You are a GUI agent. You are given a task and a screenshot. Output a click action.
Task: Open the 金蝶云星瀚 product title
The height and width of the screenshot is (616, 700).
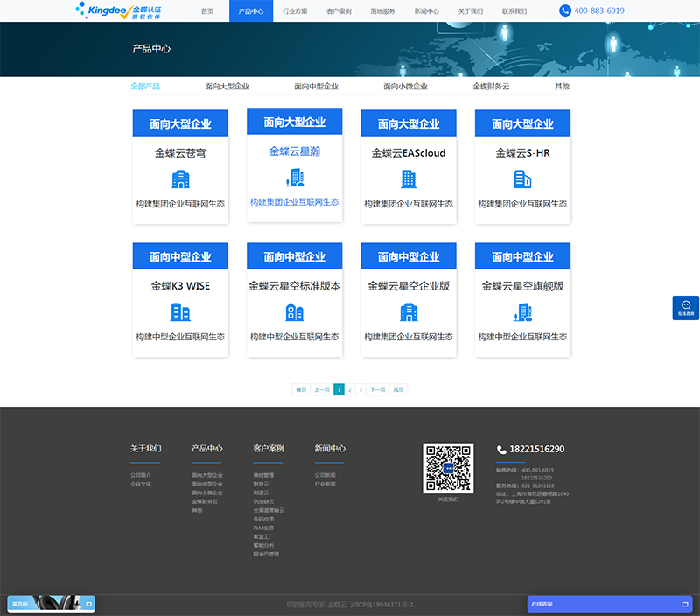click(295, 151)
